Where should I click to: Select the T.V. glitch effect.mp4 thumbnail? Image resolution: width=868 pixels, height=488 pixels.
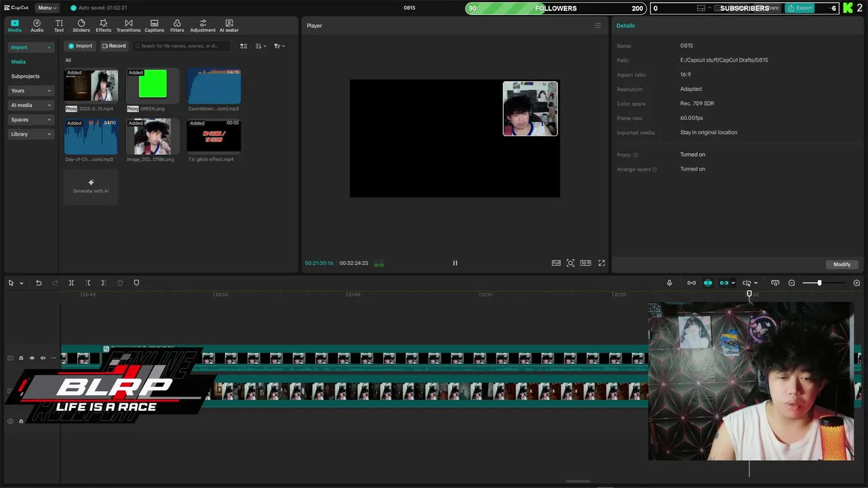pyautogui.click(x=214, y=136)
